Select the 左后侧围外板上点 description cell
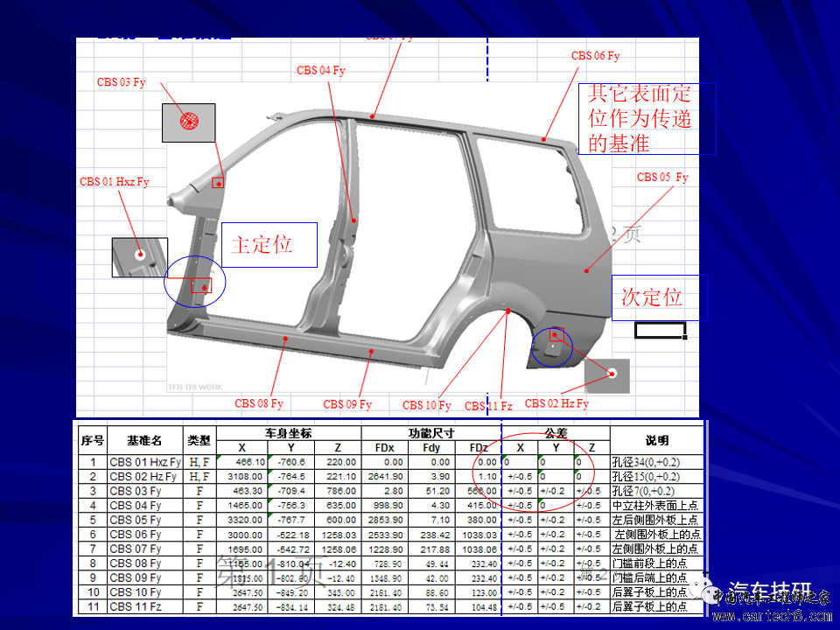This screenshot has height=630, width=840. click(x=657, y=520)
